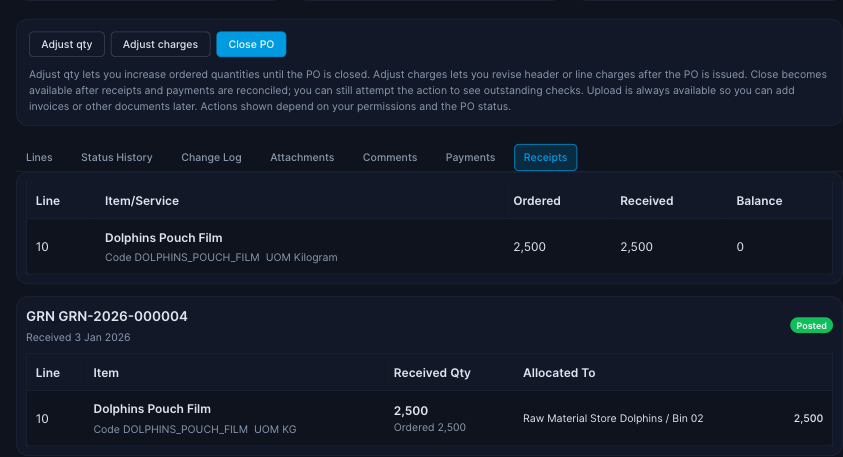Click the Adjust qty button
Screen dimensions: 843x457
point(68,44)
